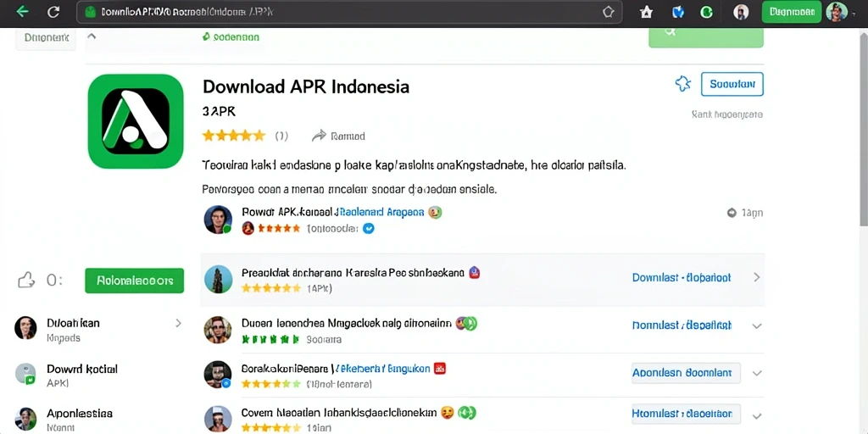Click the Aponlesstsa sidebar avatar

point(25,419)
